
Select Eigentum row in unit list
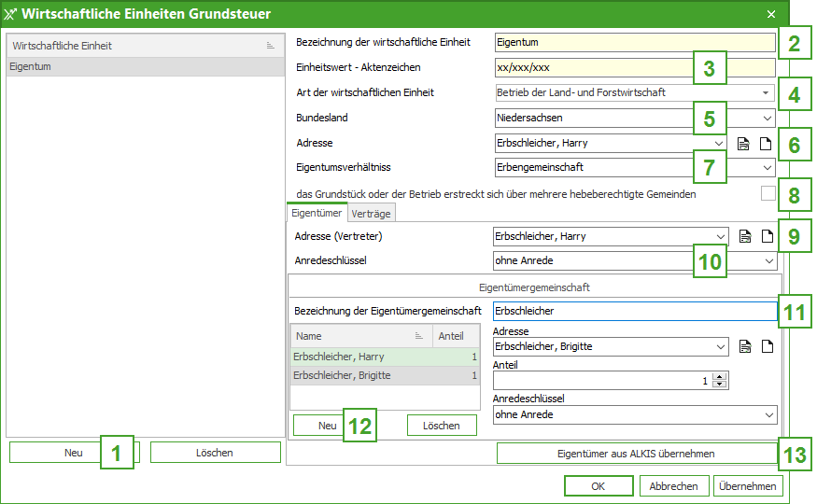click(x=146, y=66)
